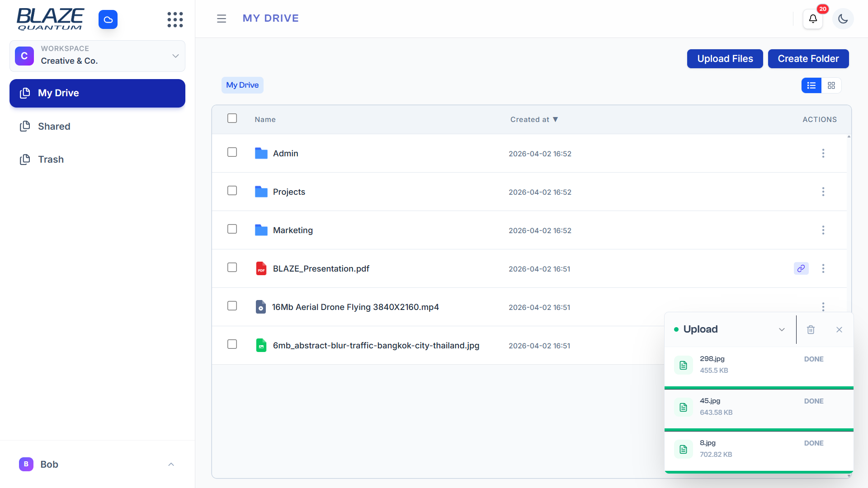Check the 6mb_abstract-blur jpg checkbox
This screenshot has width=868, height=488.
click(232, 344)
